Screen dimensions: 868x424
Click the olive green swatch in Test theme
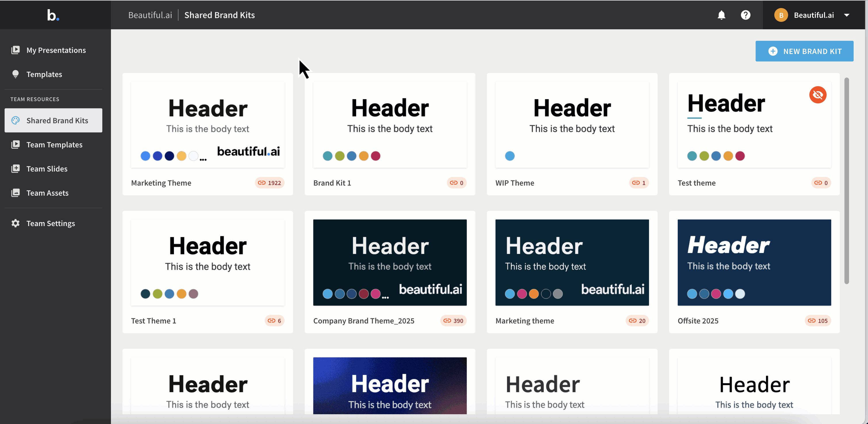(704, 156)
